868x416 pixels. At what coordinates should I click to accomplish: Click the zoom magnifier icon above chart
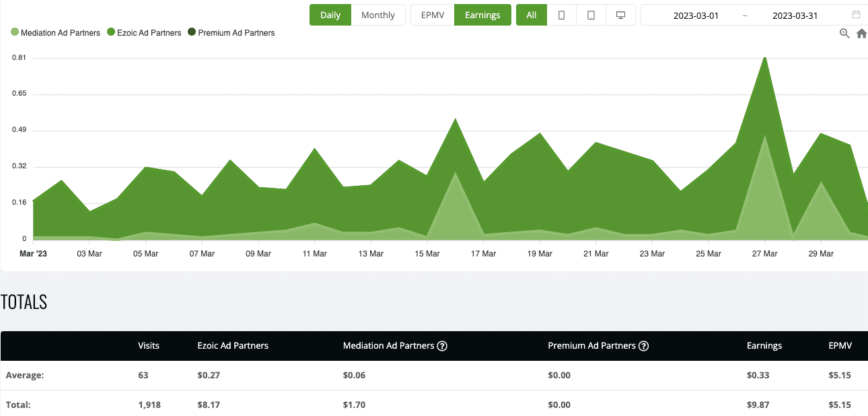pyautogui.click(x=844, y=34)
